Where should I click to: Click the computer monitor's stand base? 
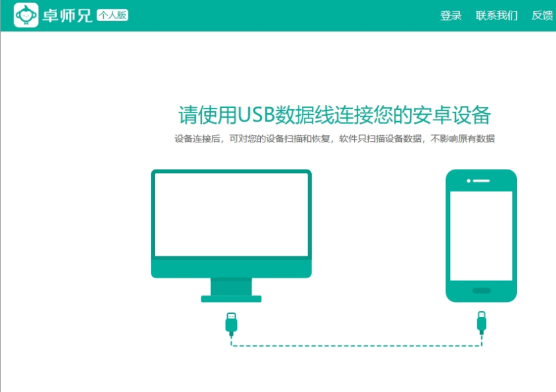(230, 299)
